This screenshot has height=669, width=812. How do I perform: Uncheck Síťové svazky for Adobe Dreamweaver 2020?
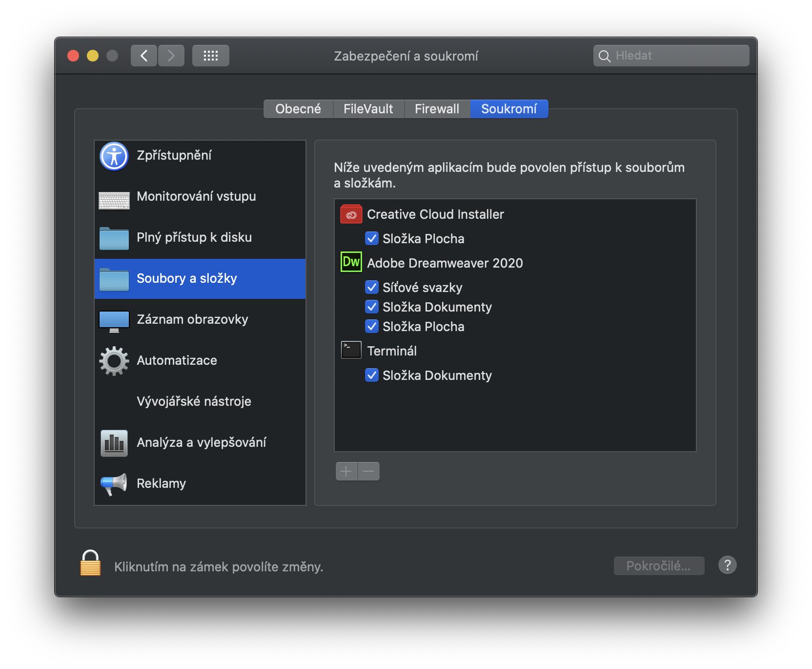372,287
